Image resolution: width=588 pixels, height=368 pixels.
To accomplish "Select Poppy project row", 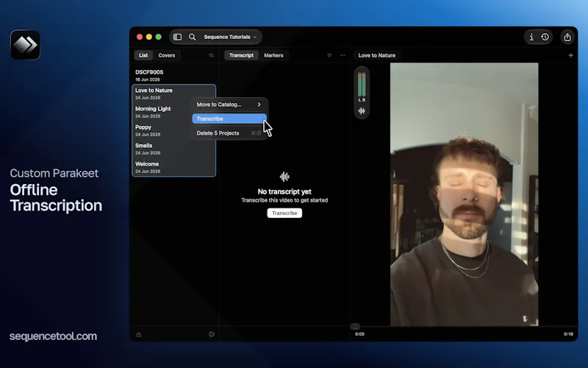I will (174, 130).
